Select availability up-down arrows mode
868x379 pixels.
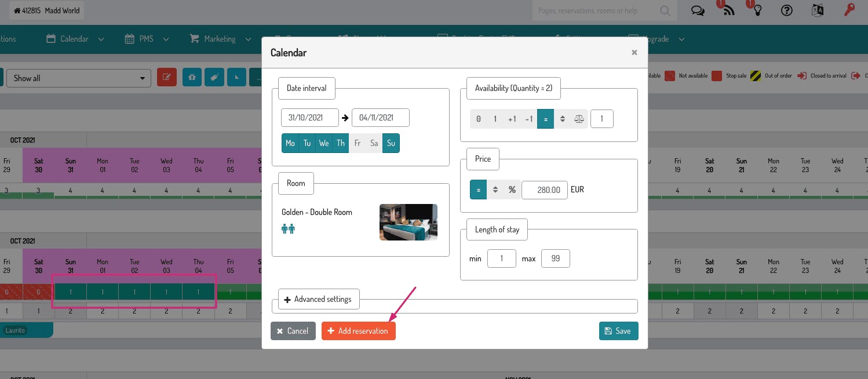point(562,119)
